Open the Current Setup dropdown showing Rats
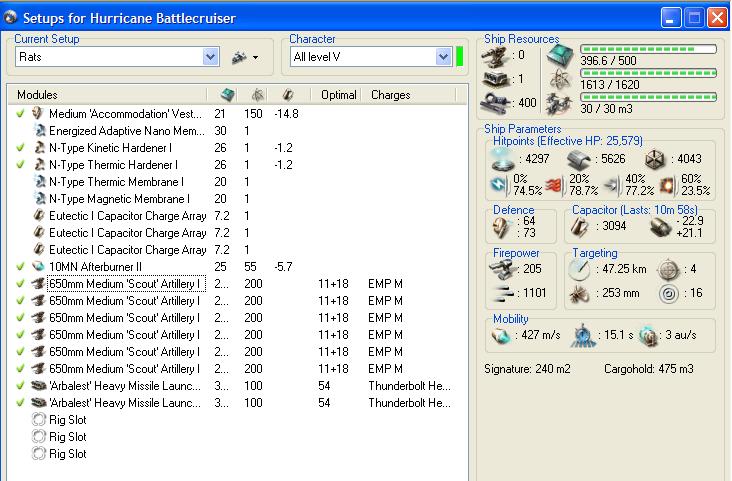Viewport: 732px width, 481px height. (210, 57)
